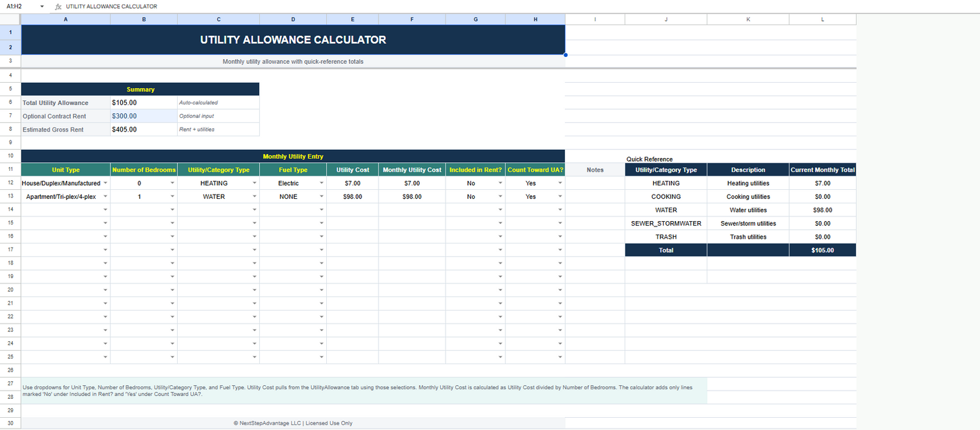This screenshot has height=430, width=980.
Task: Open Unit Type dropdown for Apartment/Tri-plex/4-plex row
Action: (106, 197)
